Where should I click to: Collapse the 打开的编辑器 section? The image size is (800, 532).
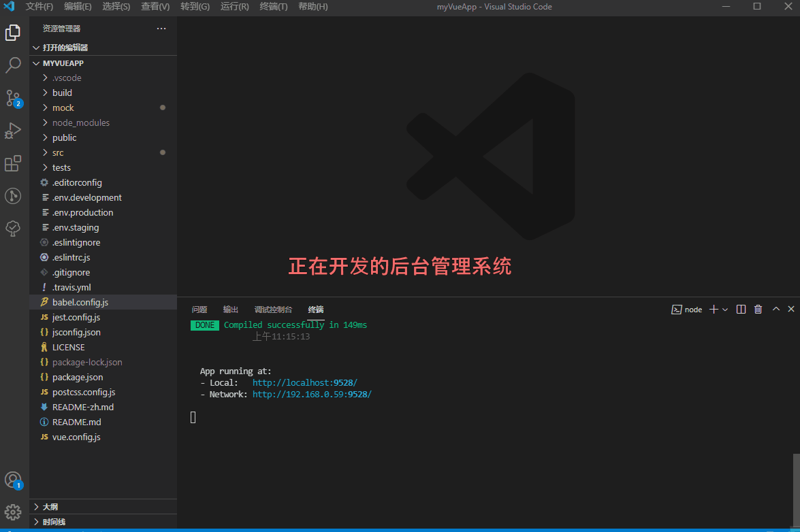tap(35, 47)
